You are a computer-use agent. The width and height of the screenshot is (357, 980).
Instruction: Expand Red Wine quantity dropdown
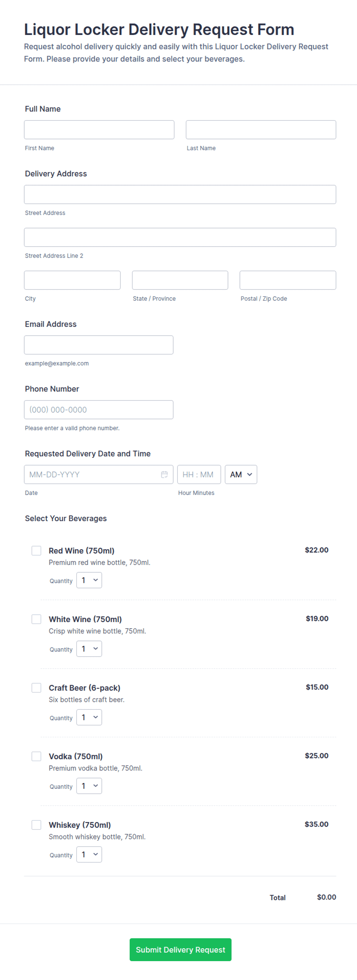tap(89, 580)
